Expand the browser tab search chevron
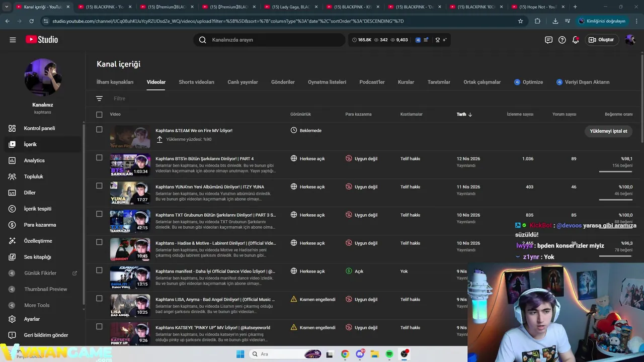Screen dimensions: 644x362 pyautogui.click(x=7, y=7)
